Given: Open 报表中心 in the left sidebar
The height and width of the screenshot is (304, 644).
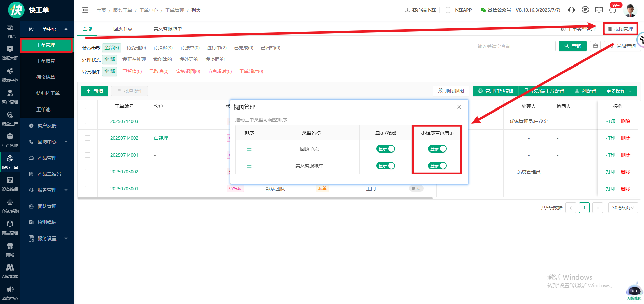Looking at the screenshot, I should 10,75.
